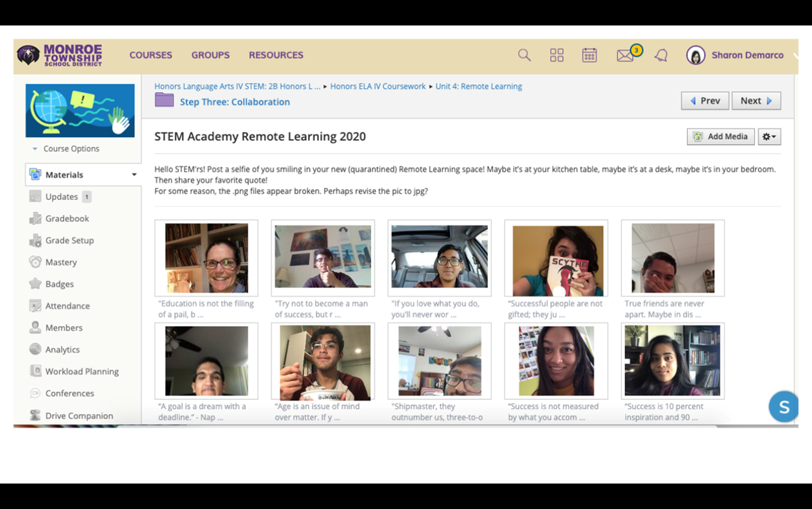Open the gear settings dropdown

coord(769,136)
